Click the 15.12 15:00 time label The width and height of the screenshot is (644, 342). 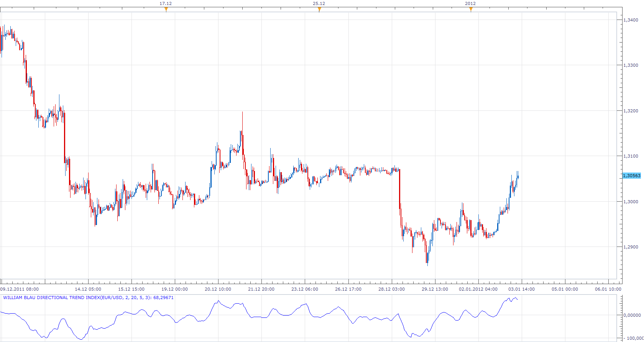131,289
